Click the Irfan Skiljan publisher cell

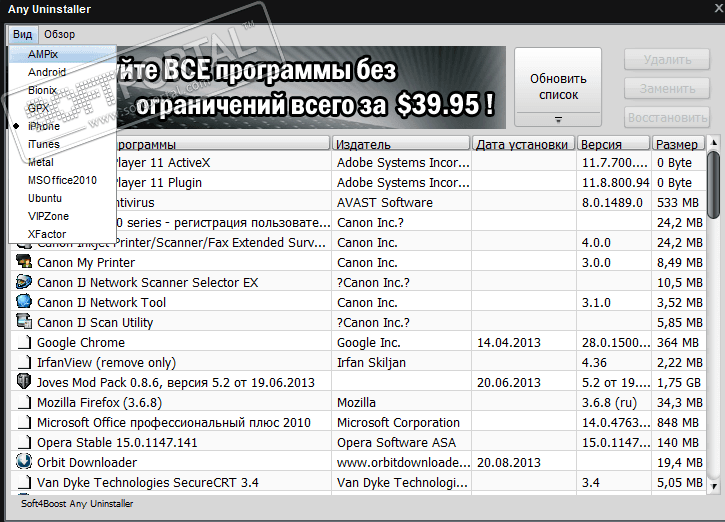pos(401,362)
